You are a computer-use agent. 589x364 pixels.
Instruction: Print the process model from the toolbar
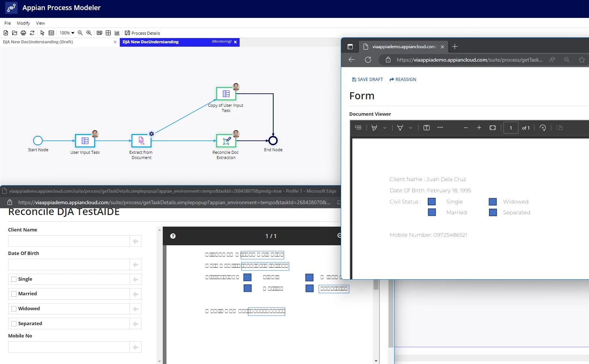coord(23,33)
